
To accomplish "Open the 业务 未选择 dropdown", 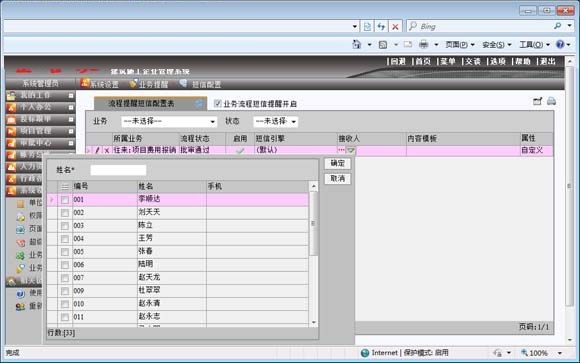I will tap(169, 121).
